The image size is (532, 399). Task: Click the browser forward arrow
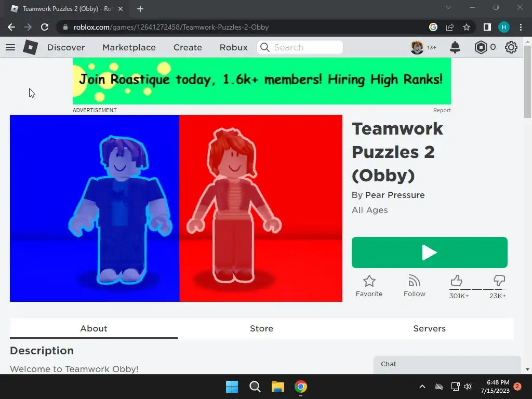point(28,27)
